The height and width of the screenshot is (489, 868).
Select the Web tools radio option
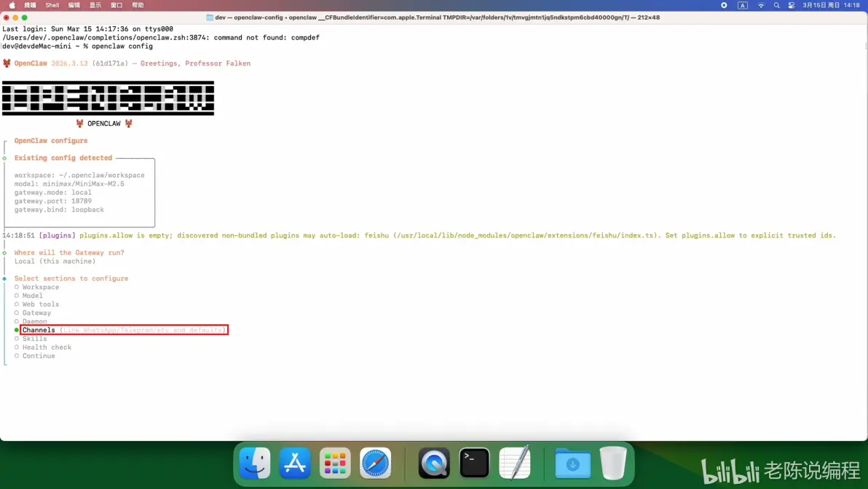(17, 304)
